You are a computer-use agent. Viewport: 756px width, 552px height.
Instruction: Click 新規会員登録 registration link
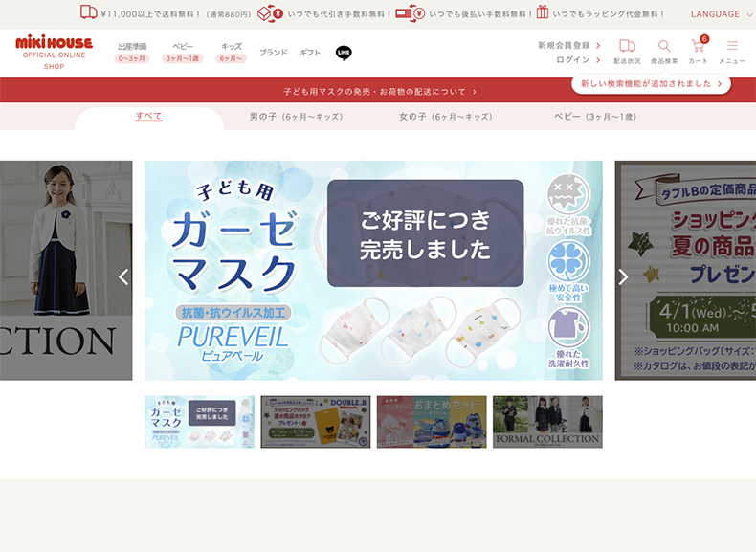[x=569, y=45]
